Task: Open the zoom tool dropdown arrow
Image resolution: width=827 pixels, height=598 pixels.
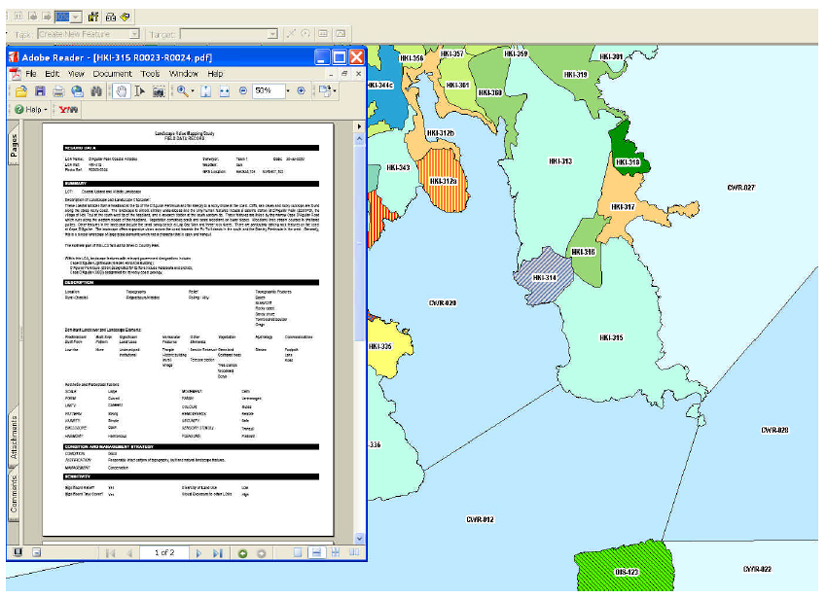Action: pyautogui.click(x=193, y=91)
